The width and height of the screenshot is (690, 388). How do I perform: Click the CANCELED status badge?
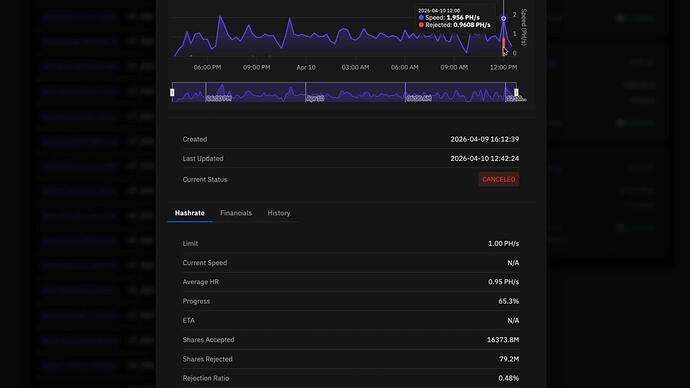[x=499, y=179]
